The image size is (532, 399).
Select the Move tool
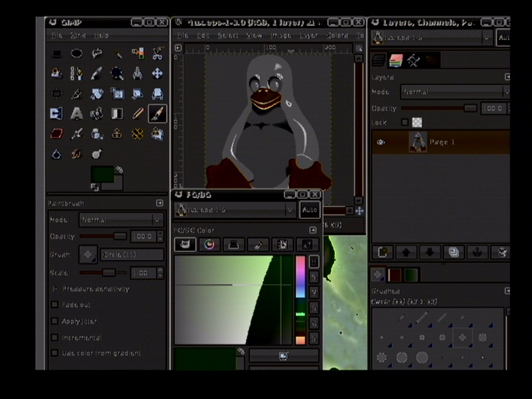point(157,73)
